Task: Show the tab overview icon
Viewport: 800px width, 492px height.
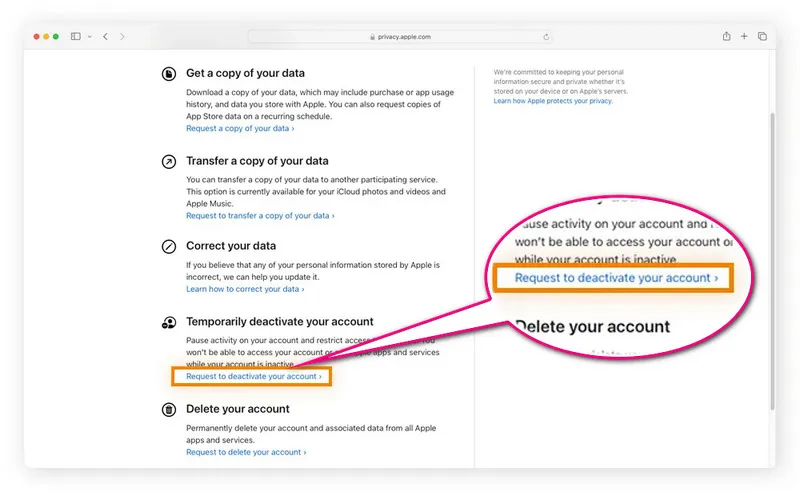Action: [762, 37]
